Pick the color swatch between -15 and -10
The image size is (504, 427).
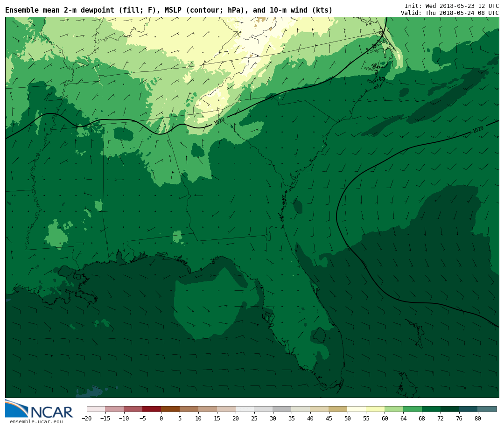pyautogui.click(x=114, y=409)
